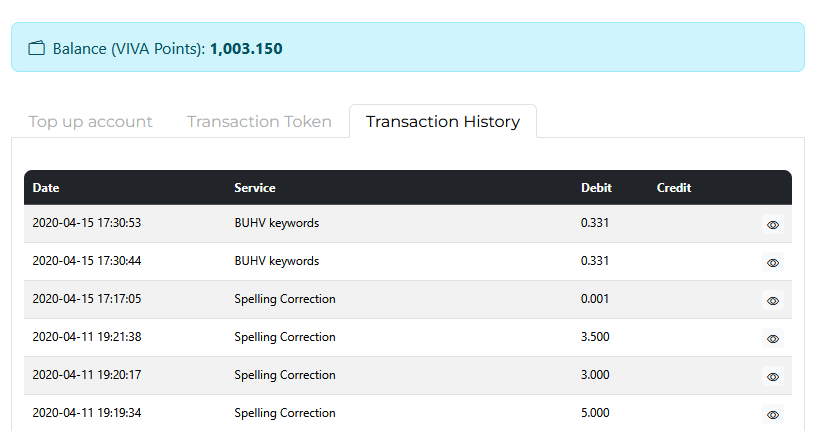Click the Debit column header
Image resolution: width=818 pixels, height=431 pixels.
(596, 188)
